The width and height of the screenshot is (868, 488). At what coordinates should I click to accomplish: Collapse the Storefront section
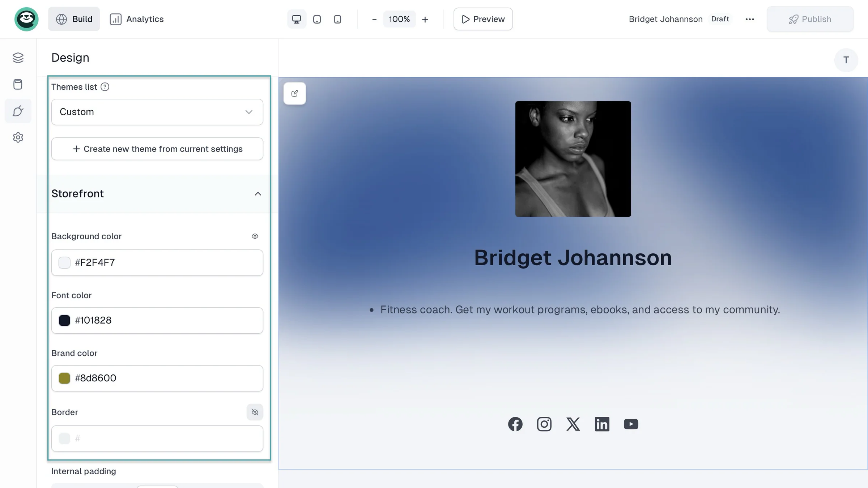[258, 194]
